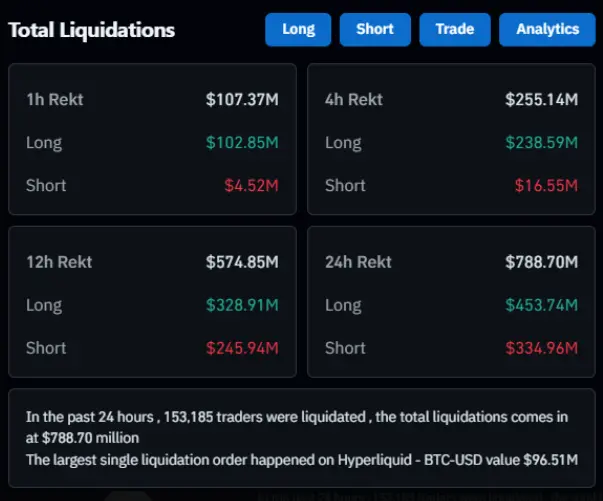Viewport: 603px width, 501px height.
Task: Click the 24h Long value $453.74M
Action: (x=541, y=305)
